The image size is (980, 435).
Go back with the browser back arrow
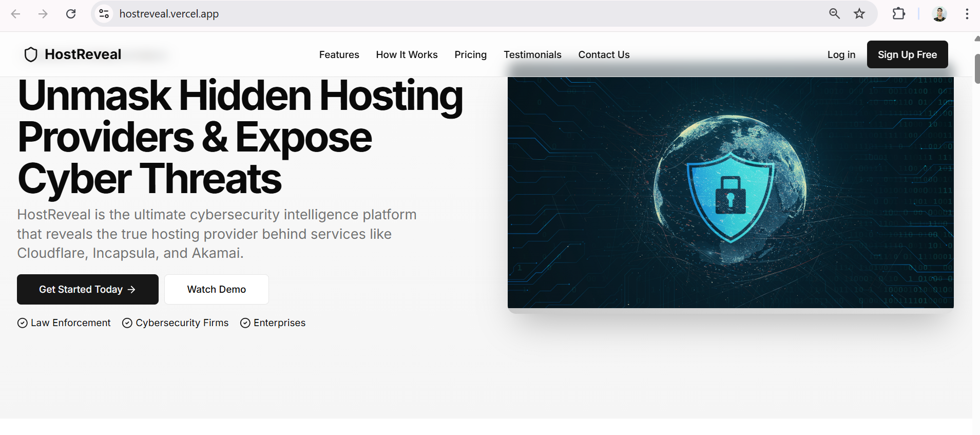pyautogui.click(x=15, y=14)
